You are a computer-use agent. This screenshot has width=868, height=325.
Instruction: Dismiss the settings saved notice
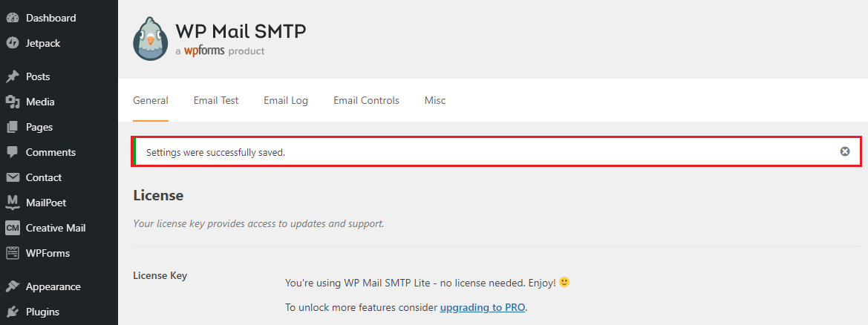pyautogui.click(x=844, y=151)
